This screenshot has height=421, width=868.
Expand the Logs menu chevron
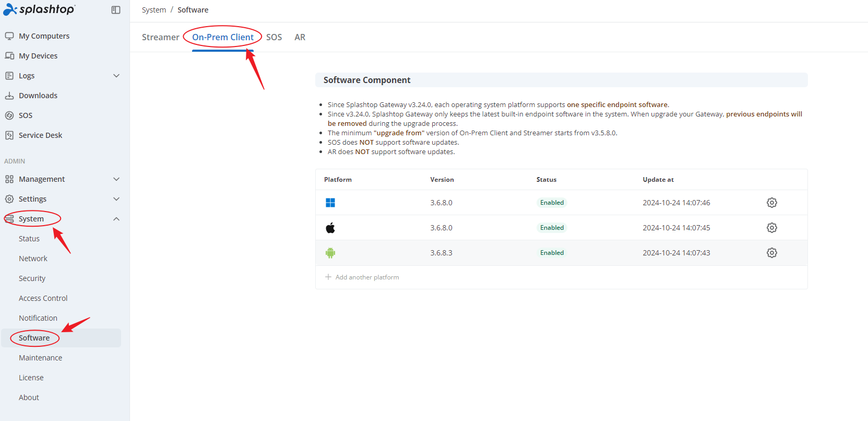(x=116, y=76)
